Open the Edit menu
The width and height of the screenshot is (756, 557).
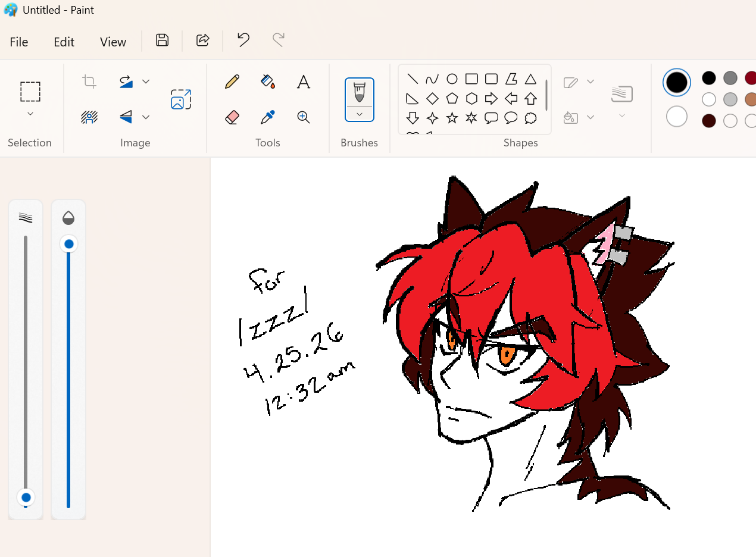pos(64,42)
